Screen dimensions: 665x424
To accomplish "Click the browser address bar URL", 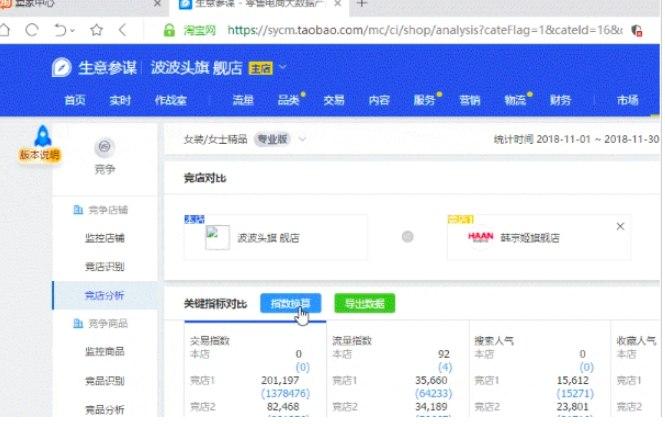I will point(420,30).
